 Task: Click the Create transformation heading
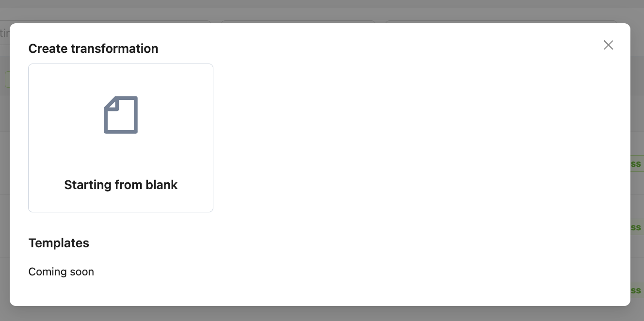click(93, 48)
